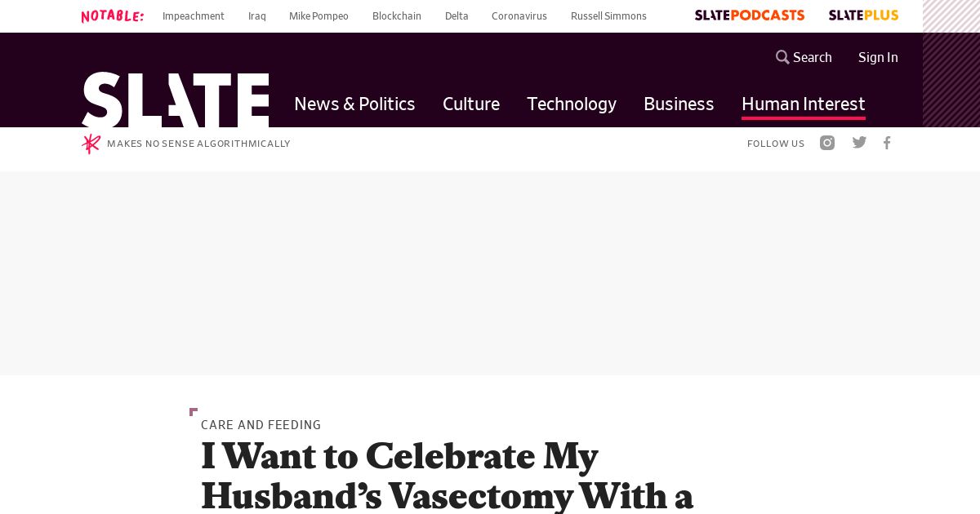The width and height of the screenshot is (980, 514).
Task: Open the Business section
Action: [679, 104]
